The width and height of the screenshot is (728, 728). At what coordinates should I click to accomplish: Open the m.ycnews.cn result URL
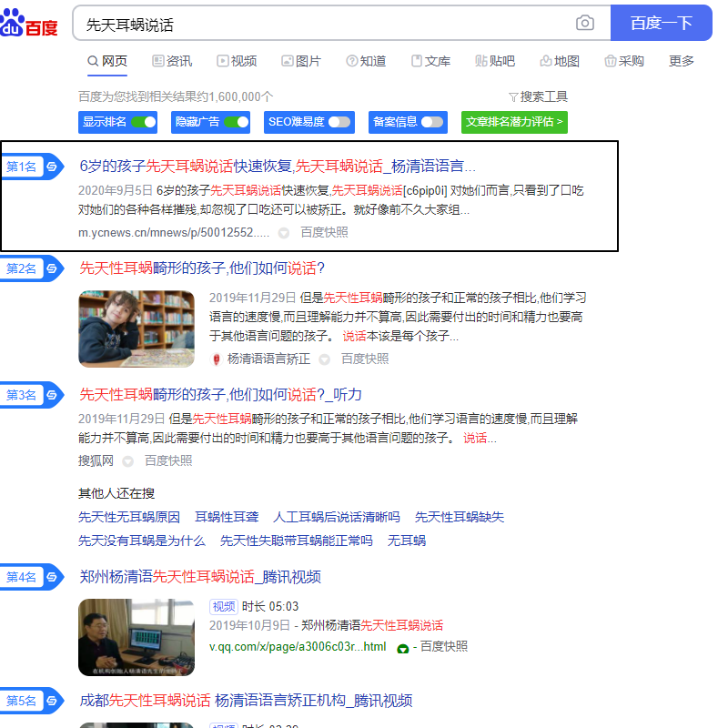pos(174,233)
